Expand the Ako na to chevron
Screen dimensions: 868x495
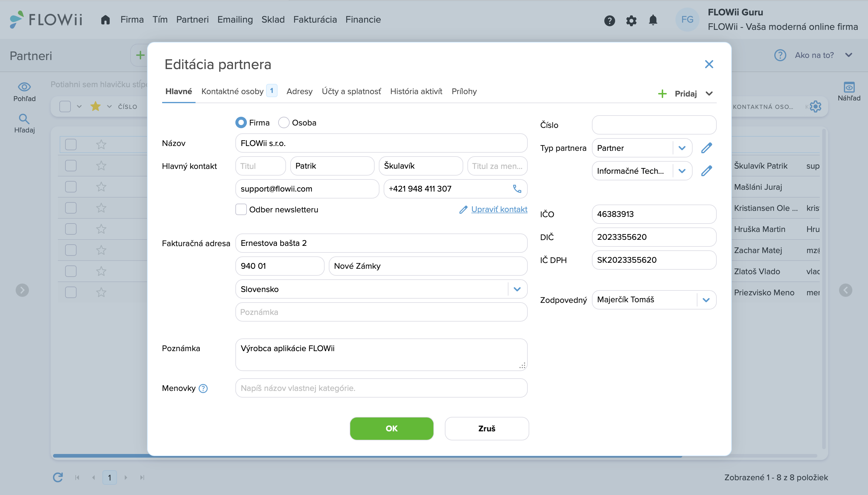pyautogui.click(x=848, y=55)
